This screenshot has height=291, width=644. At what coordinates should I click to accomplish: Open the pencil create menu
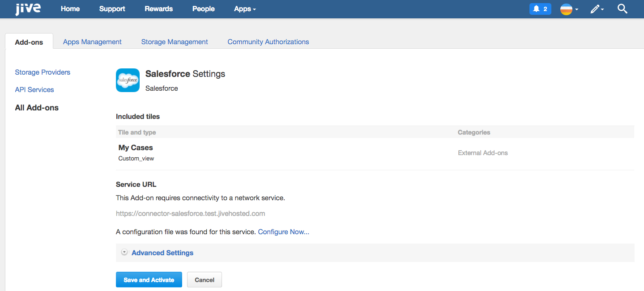pos(597,9)
